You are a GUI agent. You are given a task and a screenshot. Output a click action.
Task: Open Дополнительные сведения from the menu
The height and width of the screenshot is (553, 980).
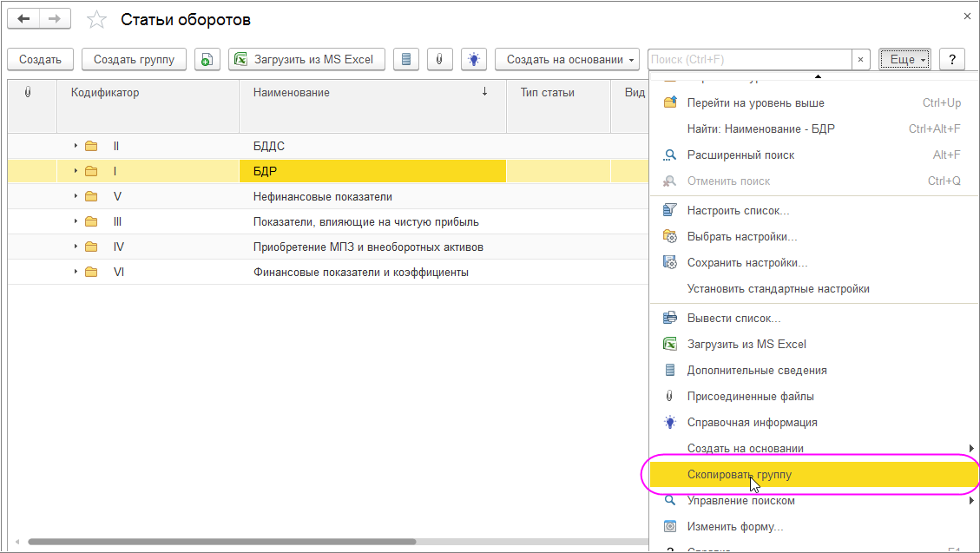[813, 370]
